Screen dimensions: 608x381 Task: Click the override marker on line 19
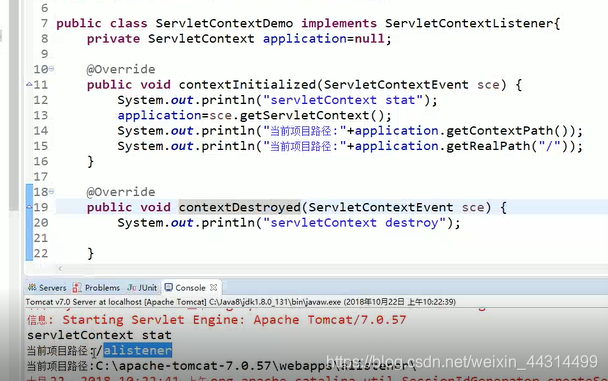[x=29, y=207]
